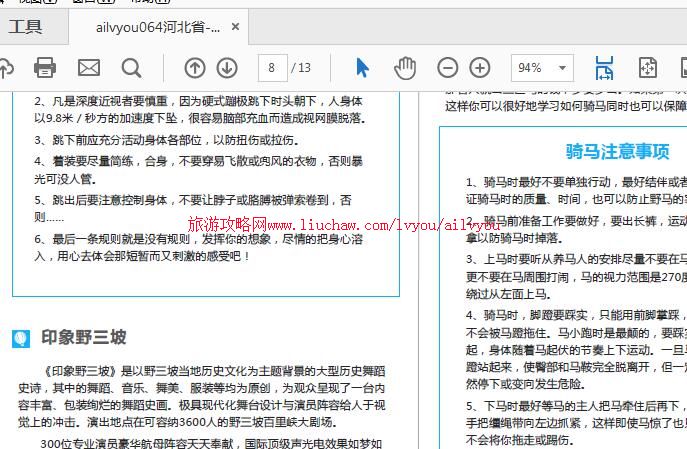Choose the arrow selection tool
The width and height of the screenshot is (687, 449).
point(362,68)
